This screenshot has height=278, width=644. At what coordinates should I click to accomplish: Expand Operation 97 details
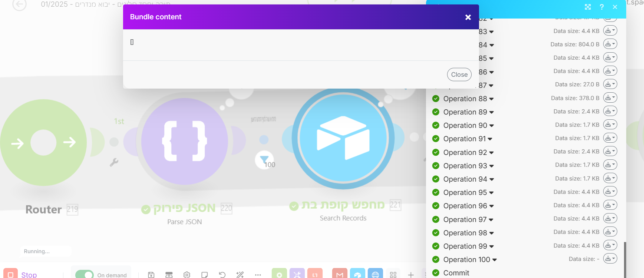click(468, 219)
